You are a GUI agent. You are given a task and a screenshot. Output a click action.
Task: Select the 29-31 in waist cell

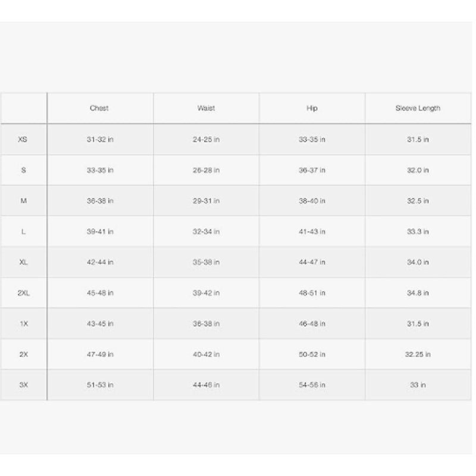tap(206, 201)
